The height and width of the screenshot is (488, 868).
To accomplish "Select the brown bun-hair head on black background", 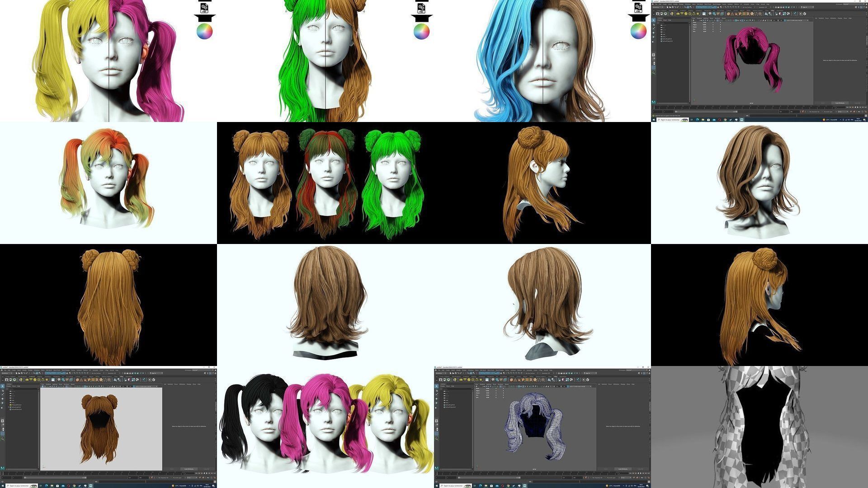I will [260, 184].
